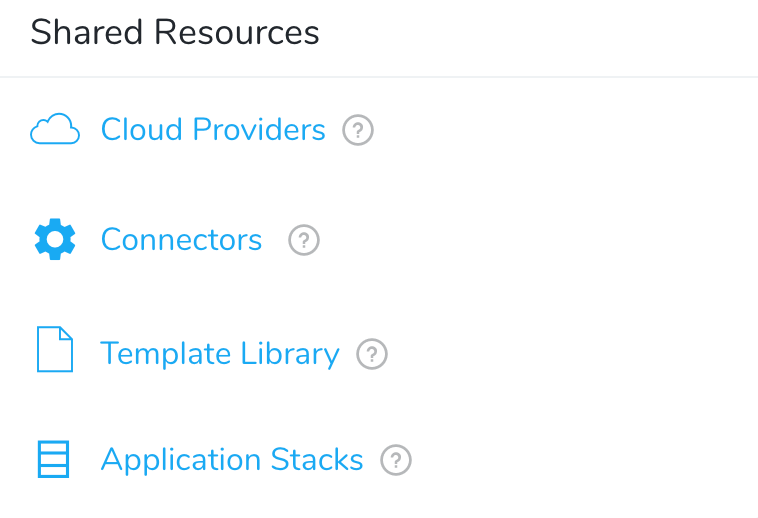This screenshot has height=518, width=758.
Task: Click the Shared Resources heading
Action: pyautogui.click(x=175, y=32)
